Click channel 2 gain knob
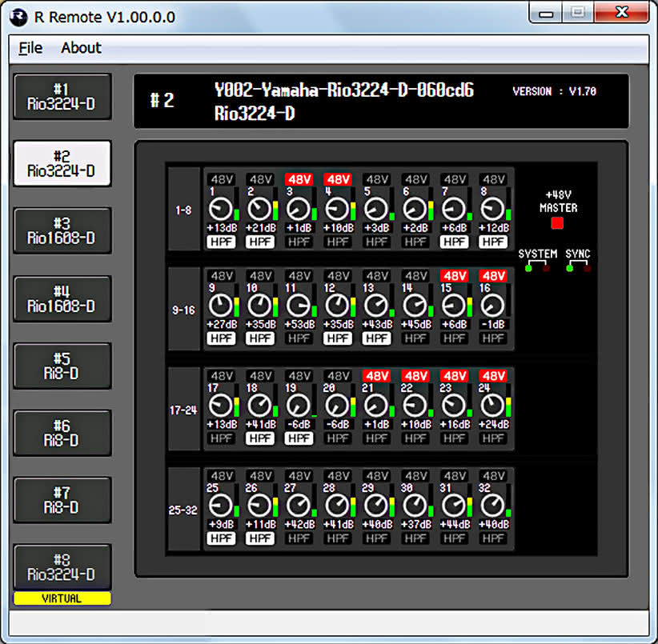 click(x=259, y=209)
